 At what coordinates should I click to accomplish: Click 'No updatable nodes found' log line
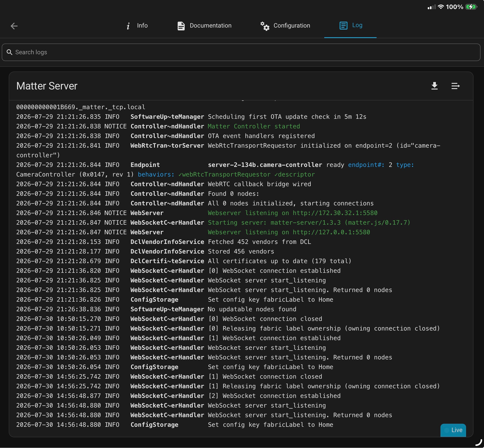pos(252,309)
